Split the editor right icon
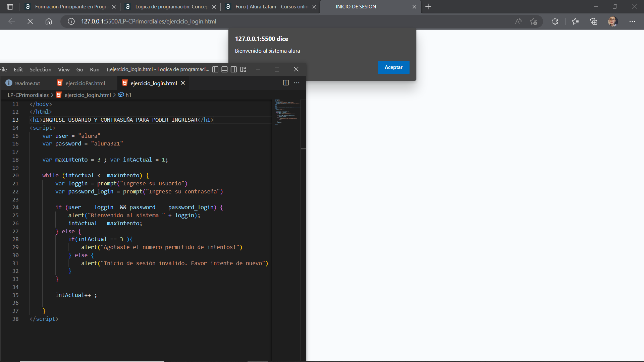Viewport: 644px width, 362px height. coord(286,83)
